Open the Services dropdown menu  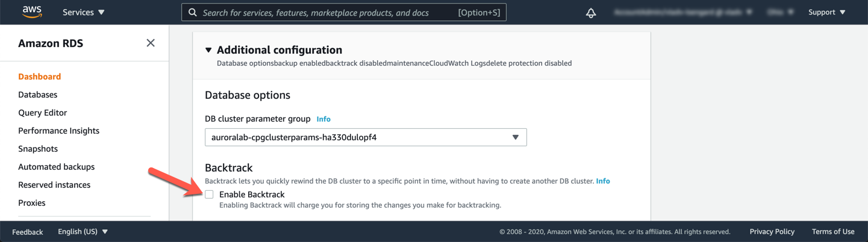[83, 12]
